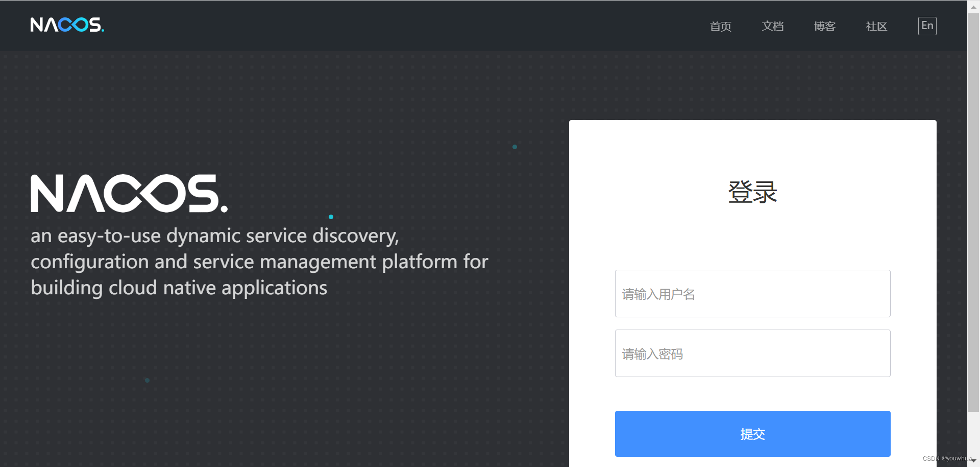980x467 pixels.
Task: Select the 'an easy-to-use dynamic service discovery' text
Action: tap(214, 236)
